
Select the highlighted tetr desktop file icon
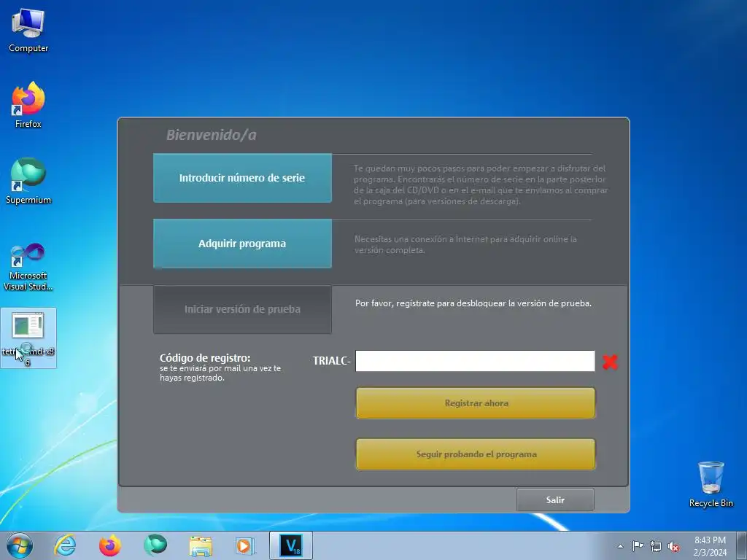28,338
